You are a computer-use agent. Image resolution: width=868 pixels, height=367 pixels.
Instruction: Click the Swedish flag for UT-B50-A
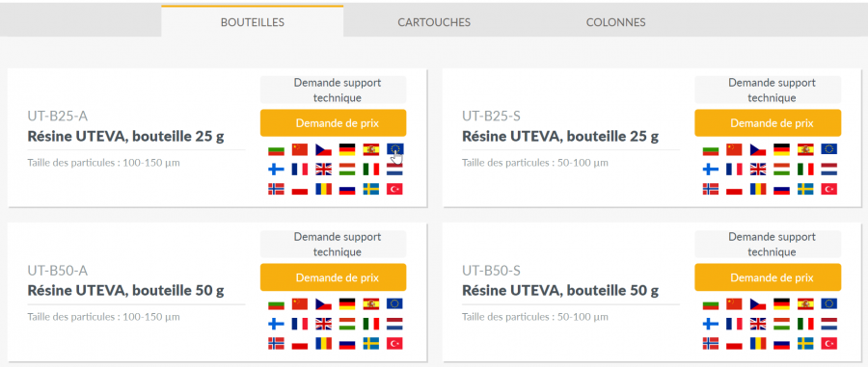point(371,343)
